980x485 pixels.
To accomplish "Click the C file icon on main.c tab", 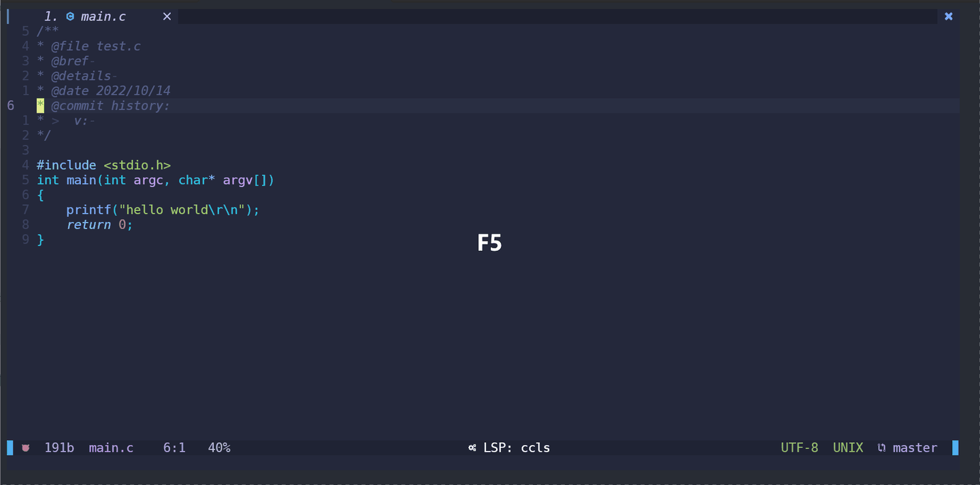I will point(70,16).
